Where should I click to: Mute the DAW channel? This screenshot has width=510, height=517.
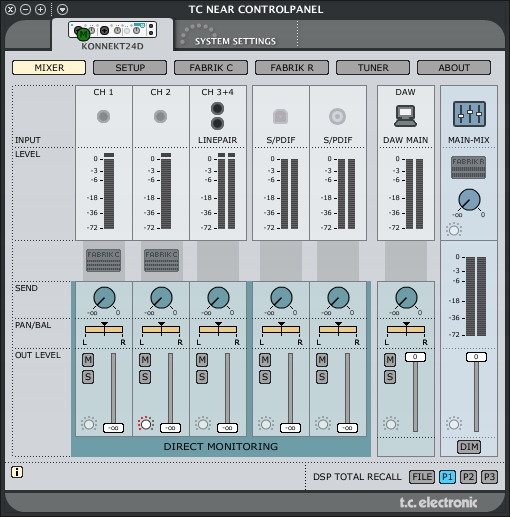click(390, 360)
